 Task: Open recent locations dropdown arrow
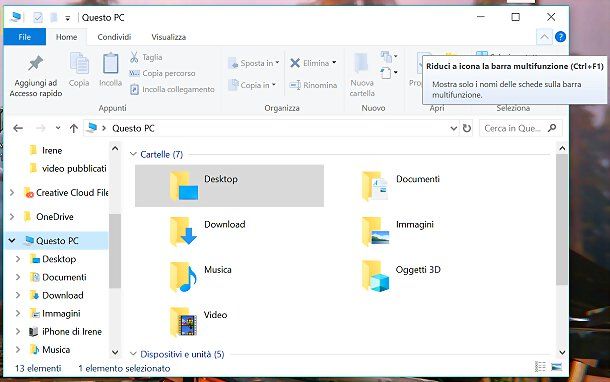click(x=58, y=128)
